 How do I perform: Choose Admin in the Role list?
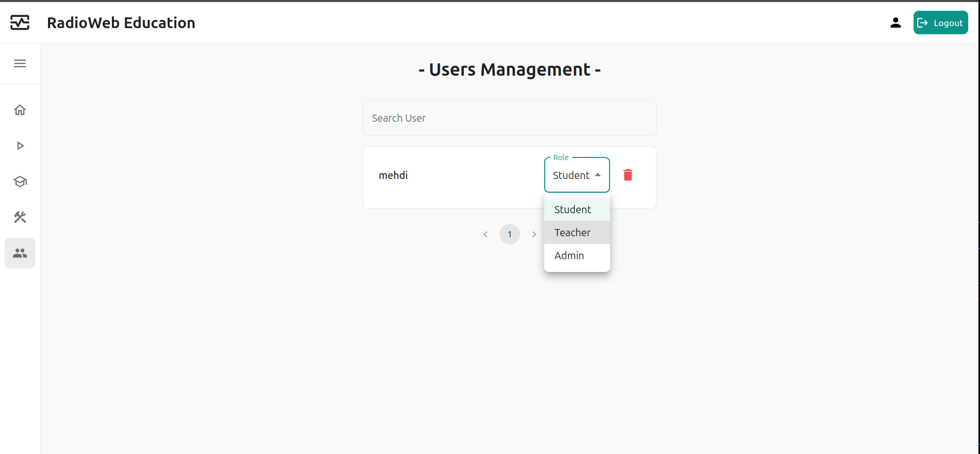click(x=577, y=256)
